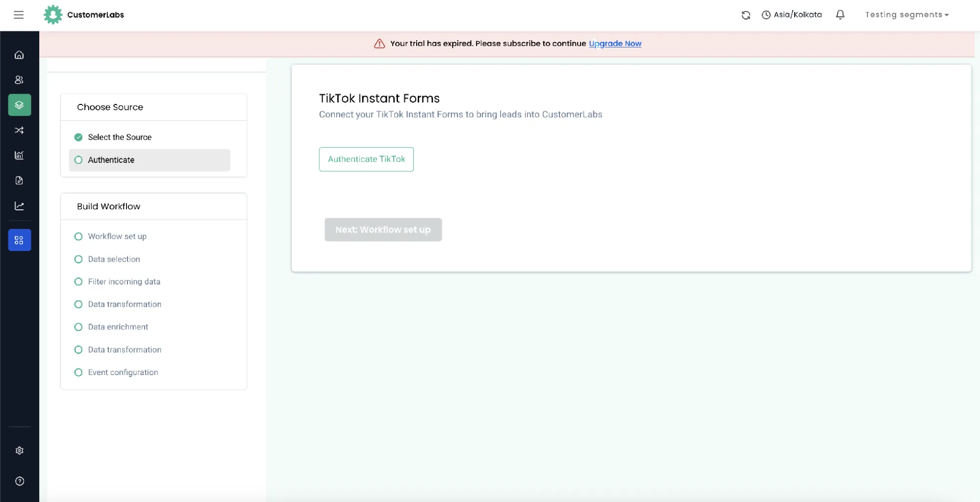Open the help question mark icon
Screen dimensions: 980x502
19,481
